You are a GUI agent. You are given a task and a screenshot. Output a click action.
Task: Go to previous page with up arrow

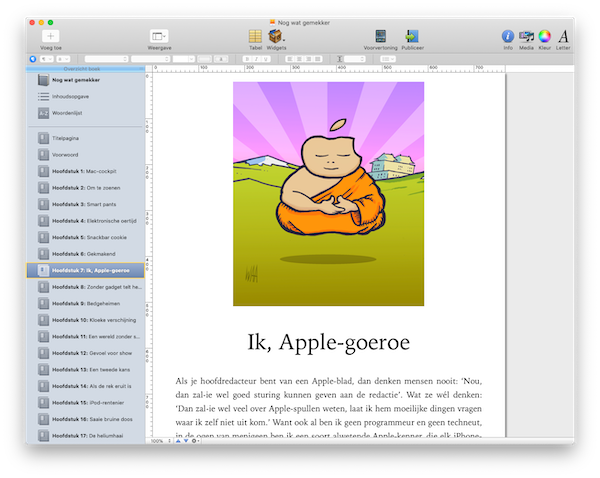pyautogui.click(x=178, y=441)
